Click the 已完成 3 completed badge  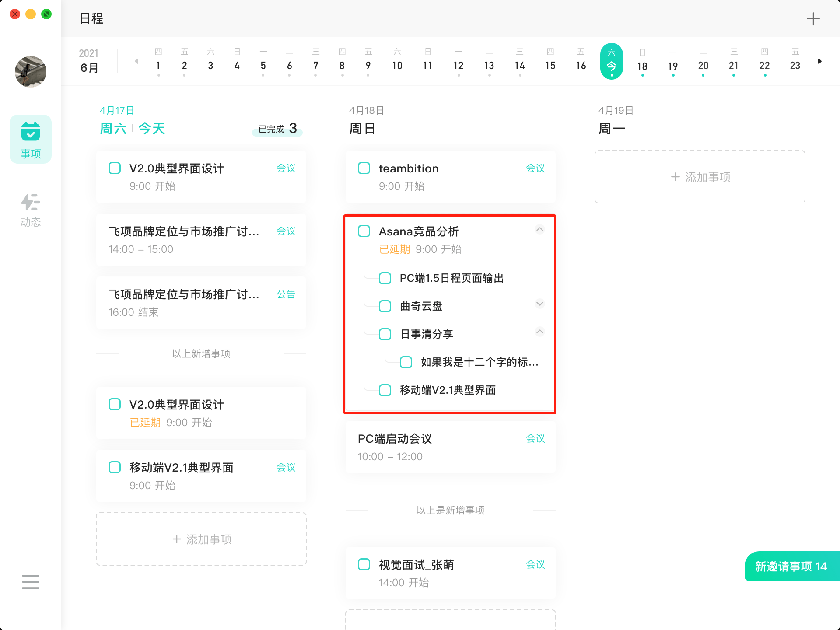[277, 129]
